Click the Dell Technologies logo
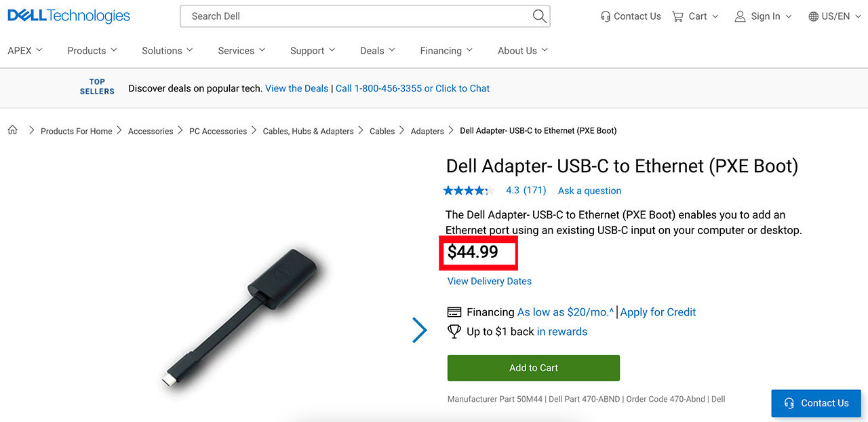 pos(68,16)
